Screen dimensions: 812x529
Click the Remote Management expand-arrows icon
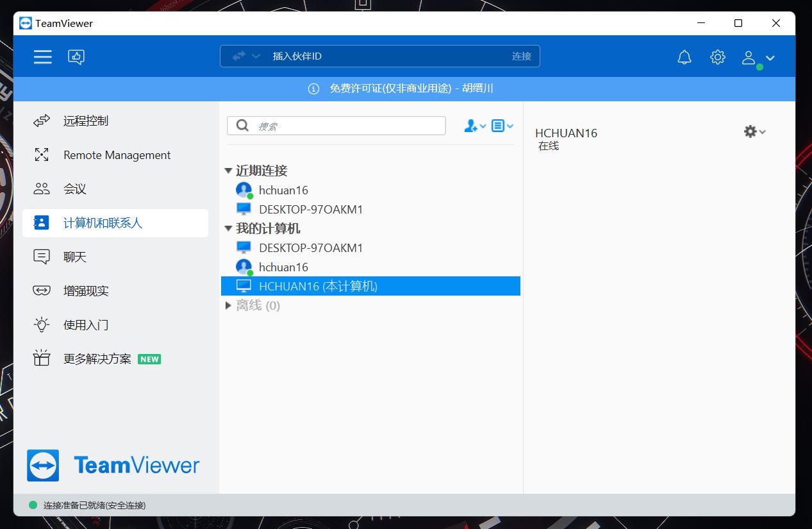pos(42,155)
